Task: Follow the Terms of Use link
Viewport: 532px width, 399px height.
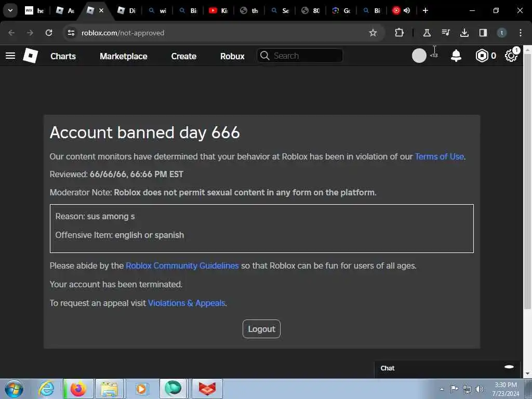Action: 440,157
